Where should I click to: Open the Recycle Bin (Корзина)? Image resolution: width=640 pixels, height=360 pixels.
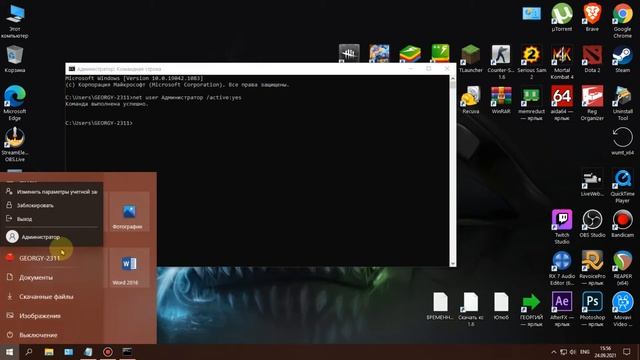pyautogui.click(x=15, y=59)
